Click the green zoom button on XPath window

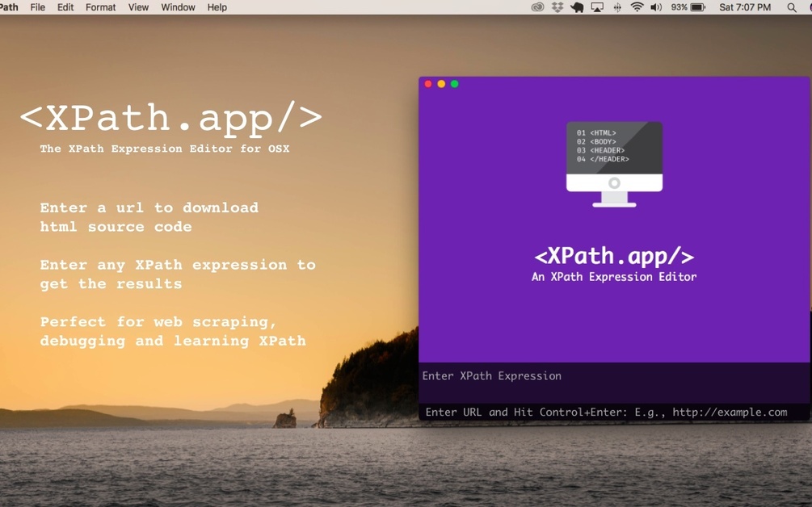tap(456, 82)
